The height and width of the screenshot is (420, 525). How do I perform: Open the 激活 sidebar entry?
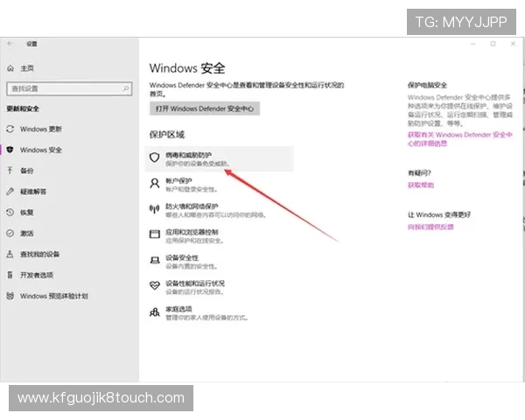coord(27,234)
